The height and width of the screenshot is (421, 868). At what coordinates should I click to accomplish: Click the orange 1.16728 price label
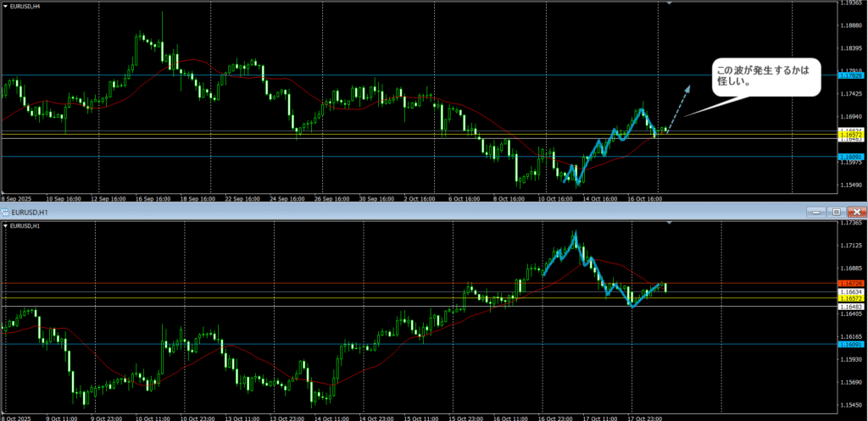(850, 283)
